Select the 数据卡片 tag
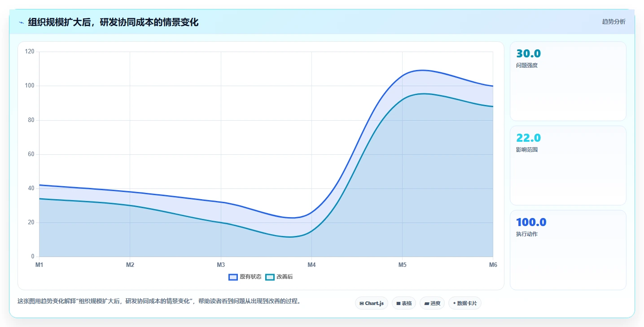Image resolution: width=644 pixels, height=327 pixels. coord(465,303)
